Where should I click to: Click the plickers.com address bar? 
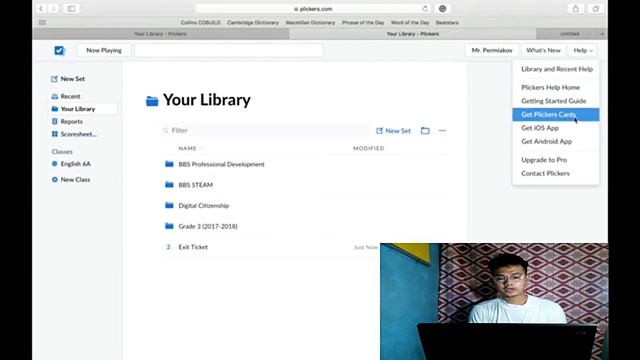pyautogui.click(x=313, y=9)
